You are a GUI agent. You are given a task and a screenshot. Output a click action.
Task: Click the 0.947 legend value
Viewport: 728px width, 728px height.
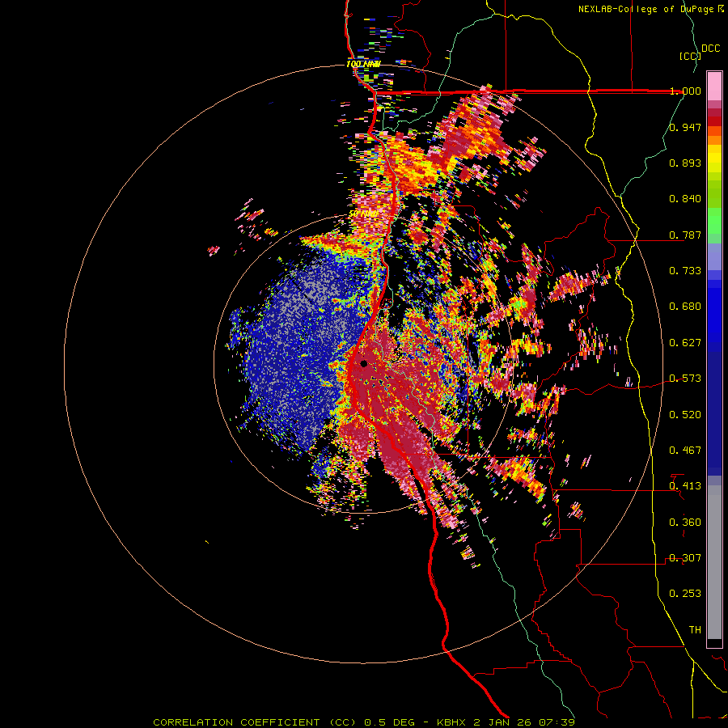685,127
